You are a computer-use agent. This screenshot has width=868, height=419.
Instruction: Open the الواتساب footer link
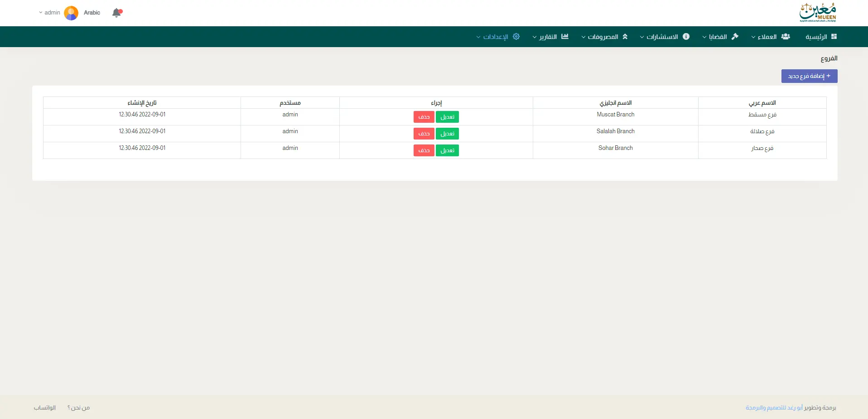point(45,408)
